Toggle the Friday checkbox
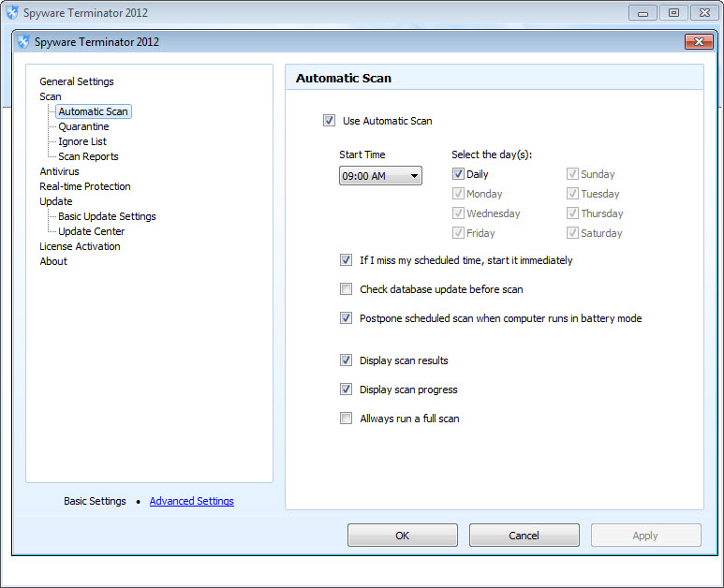 tap(458, 232)
